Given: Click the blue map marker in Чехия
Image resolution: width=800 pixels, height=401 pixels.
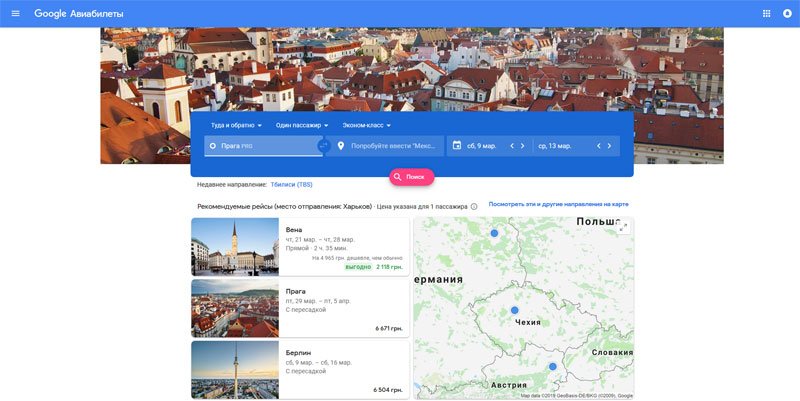Looking at the screenshot, I should coord(515,311).
